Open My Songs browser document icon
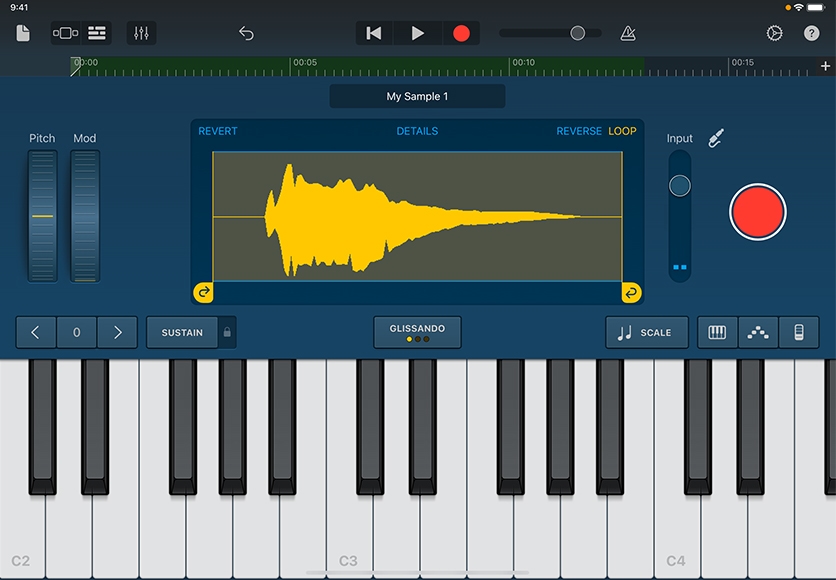Viewport: 836px width, 580px height. 23,33
